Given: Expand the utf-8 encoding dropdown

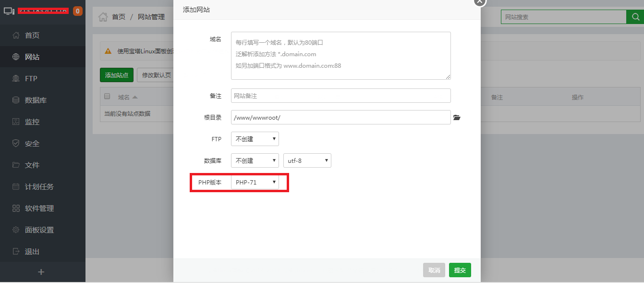Looking at the screenshot, I should click(x=307, y=160).
